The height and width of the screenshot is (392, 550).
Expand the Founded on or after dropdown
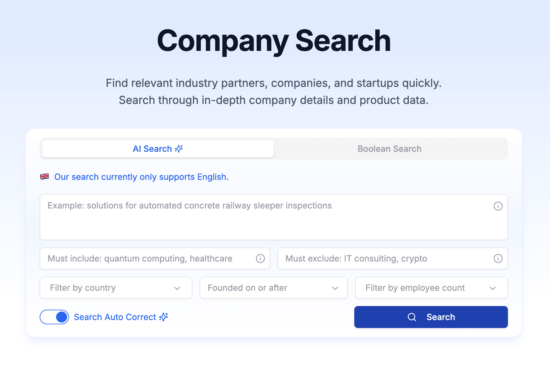tap(273, 288)
